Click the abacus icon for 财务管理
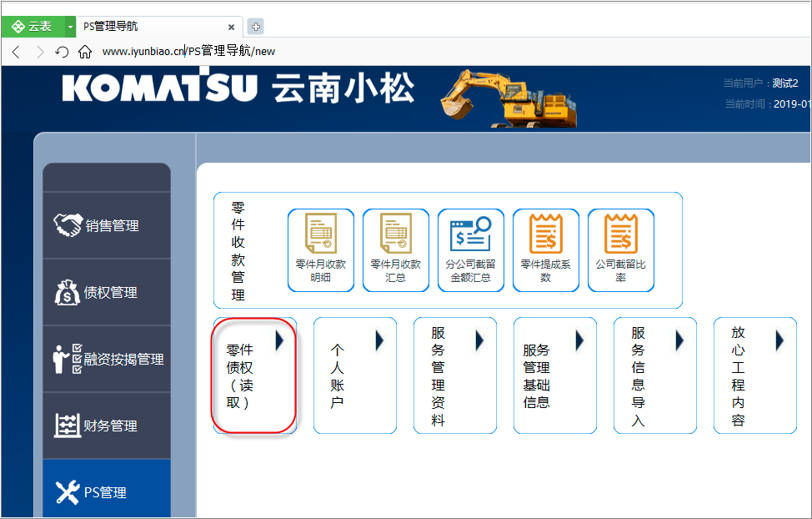The width and height of the screenshot is (812, 519). pyautogui.click(x=68, y=426)
